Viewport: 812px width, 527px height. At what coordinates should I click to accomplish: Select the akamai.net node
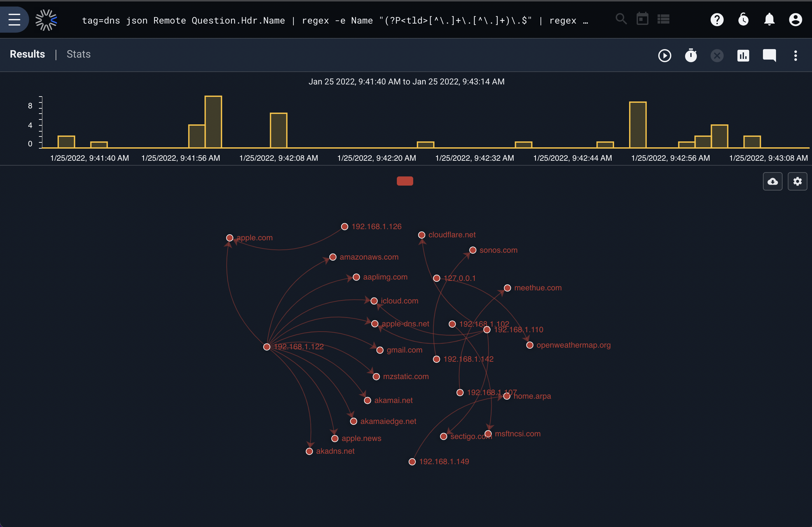point(367,400)
